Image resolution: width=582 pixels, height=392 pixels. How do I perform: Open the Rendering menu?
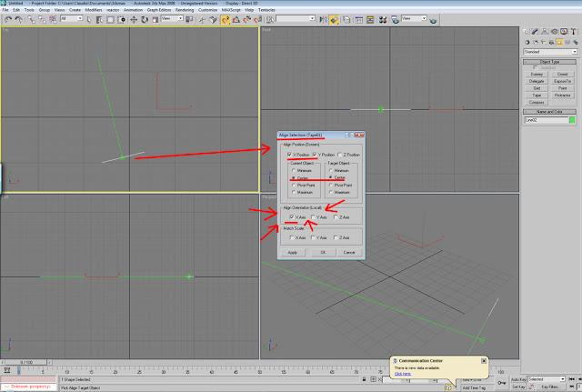click(185, 10)
